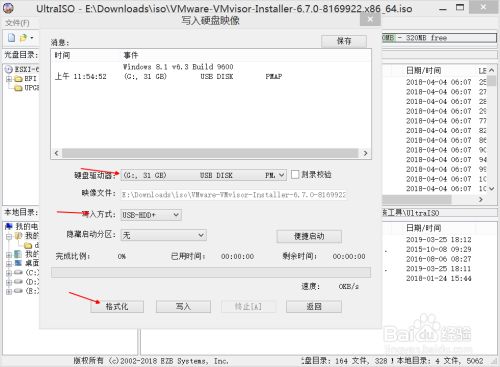Click the 写入 button
Image resolution: width=500 pixels, height=367 pixels.
183,306
